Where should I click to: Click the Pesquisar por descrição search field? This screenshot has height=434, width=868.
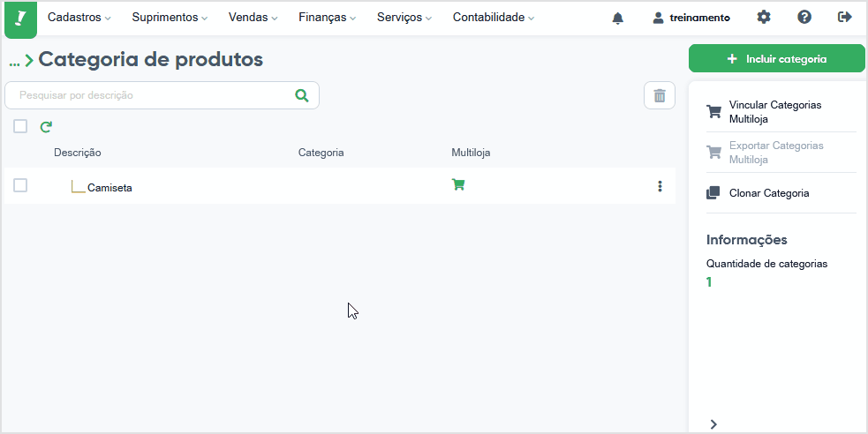click(162, 95)
